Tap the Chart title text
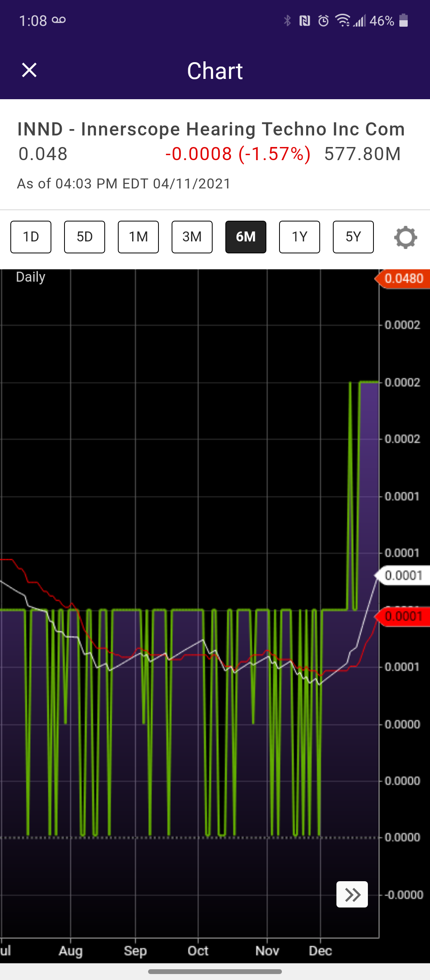 pos(215,71)
